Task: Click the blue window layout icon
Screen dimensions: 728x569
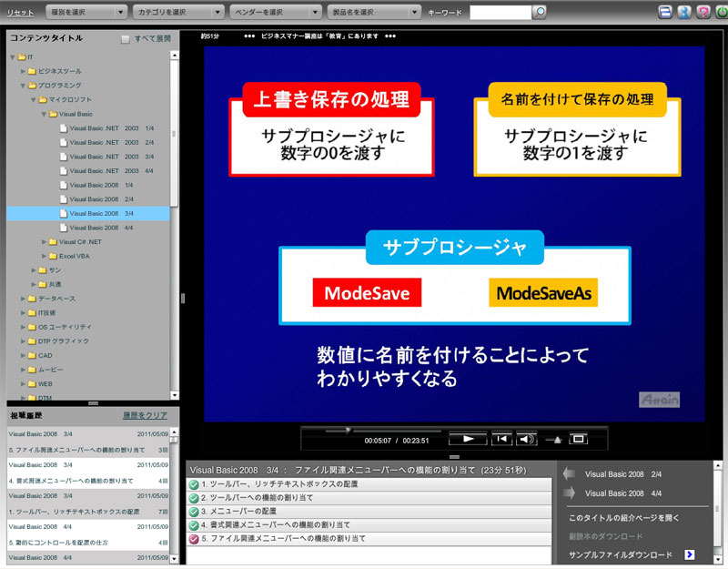Action: [x=666, y=12]
